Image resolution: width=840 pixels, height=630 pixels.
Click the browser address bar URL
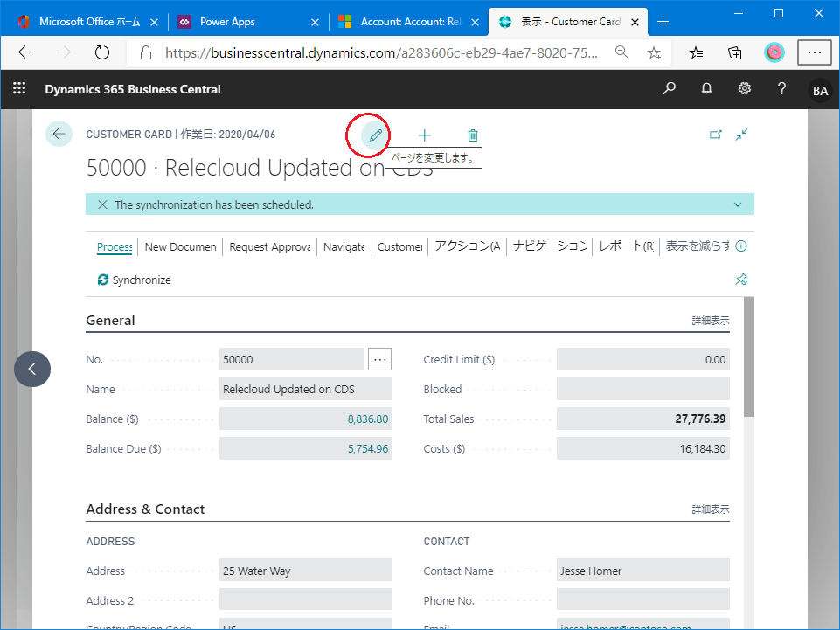click(381, 52)
